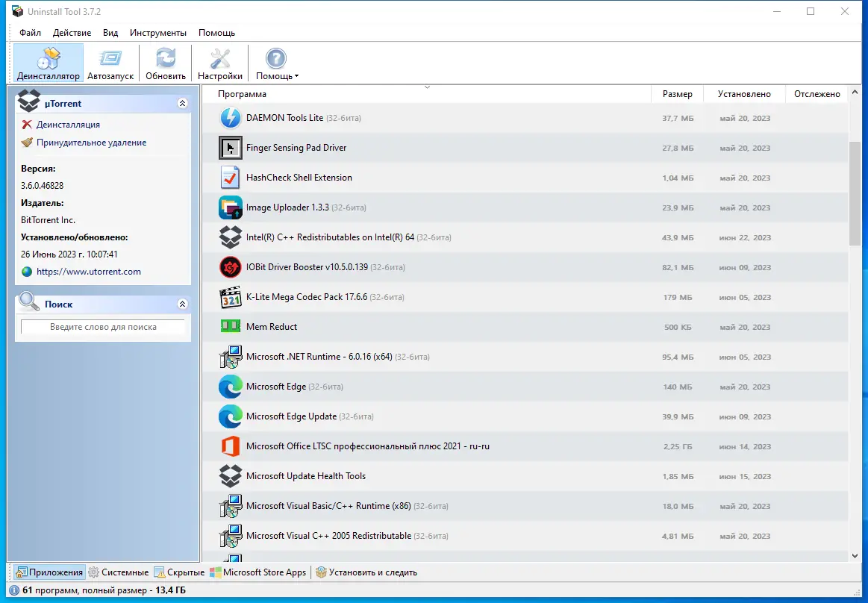
Task: Open the Файл menu
Action: point(30,33)
